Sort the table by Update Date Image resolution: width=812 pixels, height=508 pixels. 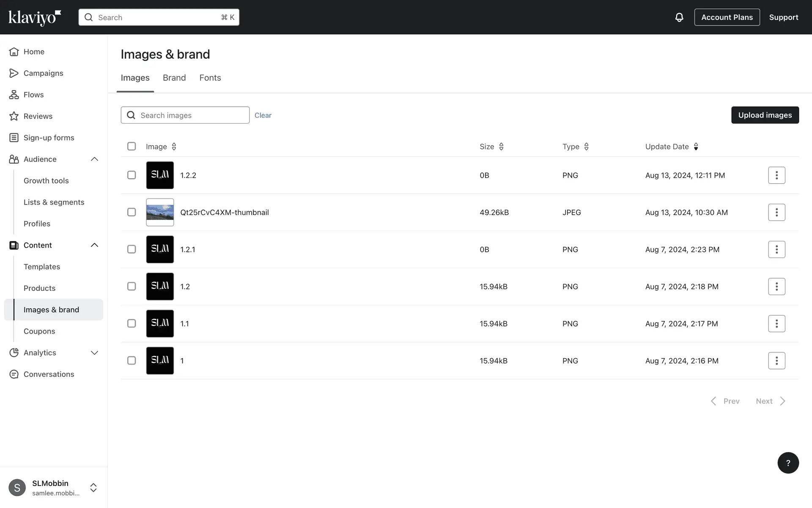[696, 146]
